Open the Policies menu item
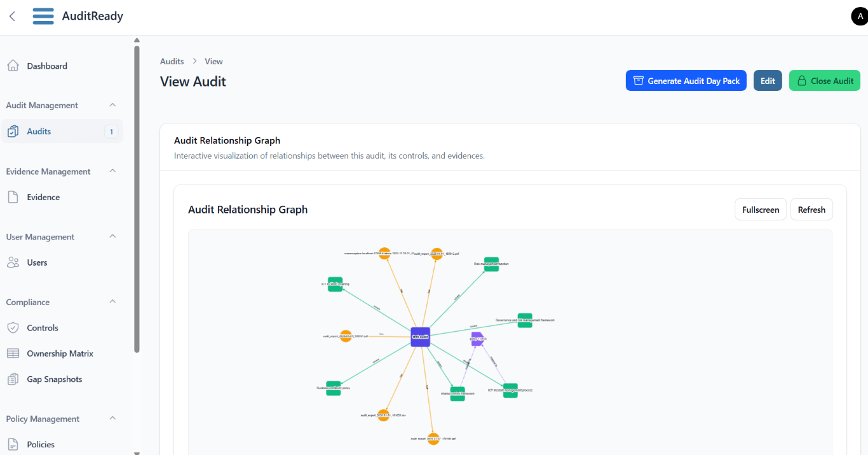The image size is (868, 455). coord(41,444)
